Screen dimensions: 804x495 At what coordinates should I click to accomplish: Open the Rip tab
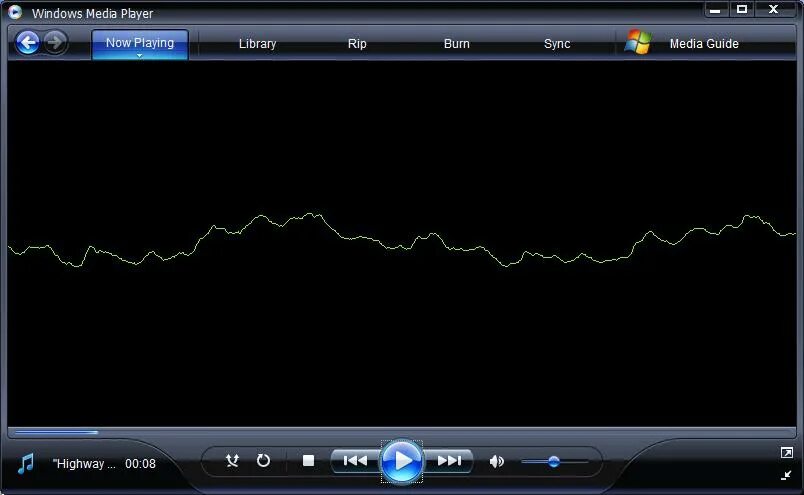357,44
